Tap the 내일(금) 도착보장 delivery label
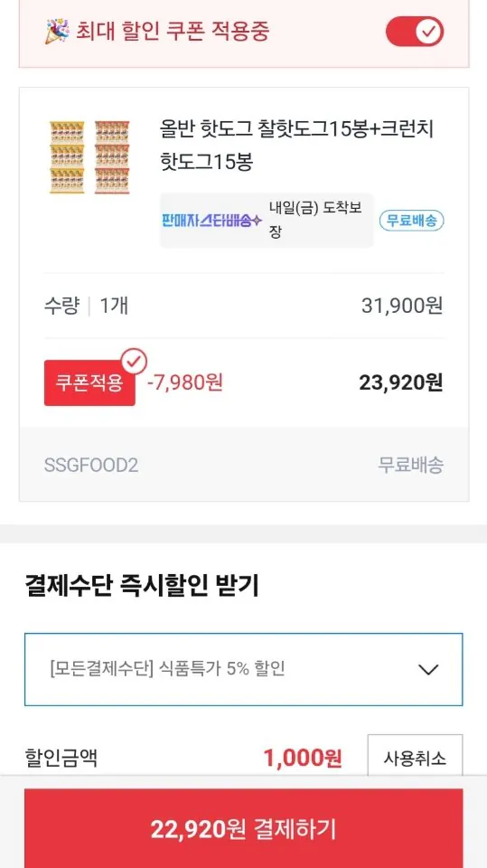 [x=315, y=220]
